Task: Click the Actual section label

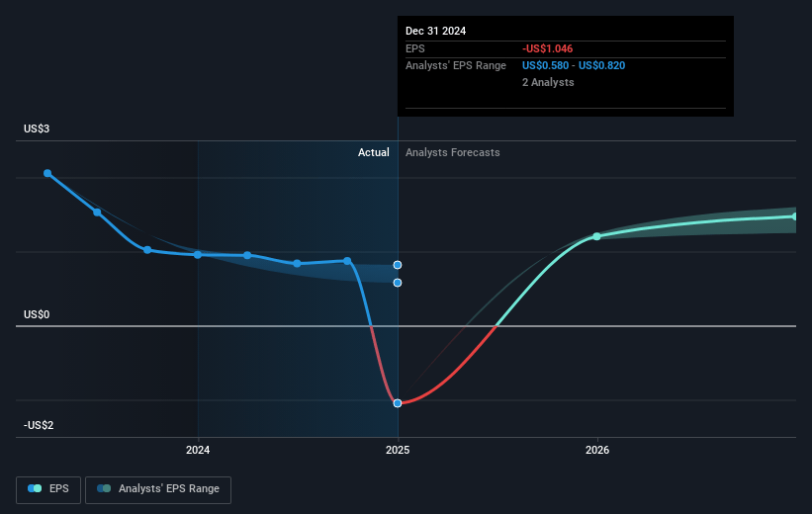Action: click(x=374, y=152)
